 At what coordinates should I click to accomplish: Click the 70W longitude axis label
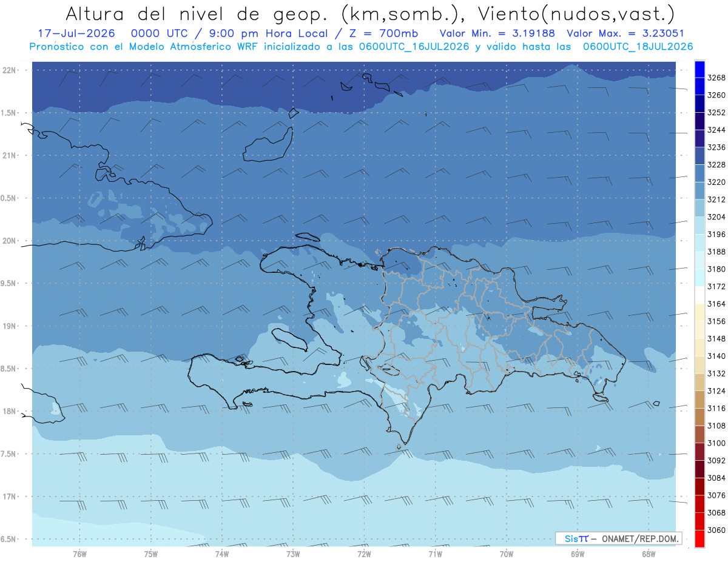[507, 554]
